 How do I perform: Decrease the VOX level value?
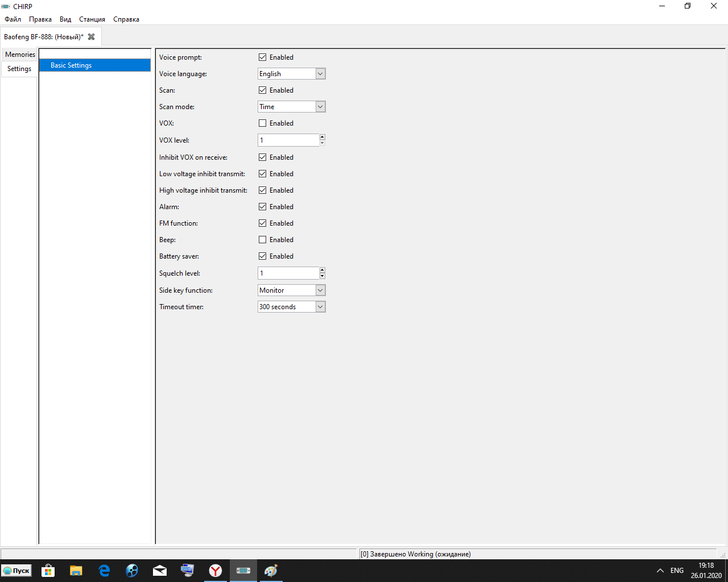click(x=322, y=143)
